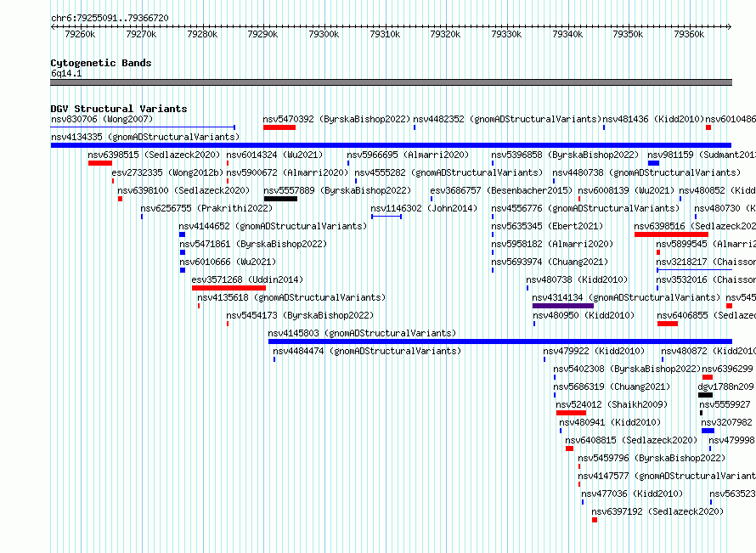756x553 pixels.
Task: Open the nsv5693974 (Chuang2021) label
Action: pos(550,262)
